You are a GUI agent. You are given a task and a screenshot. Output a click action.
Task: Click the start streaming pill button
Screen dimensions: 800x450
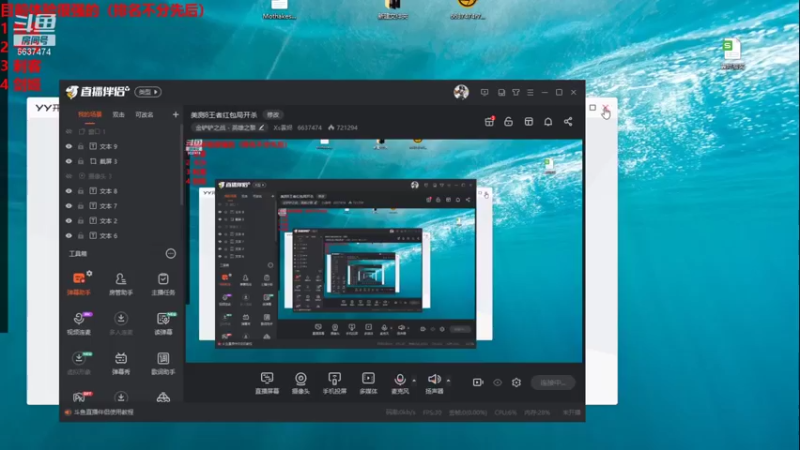click(x=553, y=383)
